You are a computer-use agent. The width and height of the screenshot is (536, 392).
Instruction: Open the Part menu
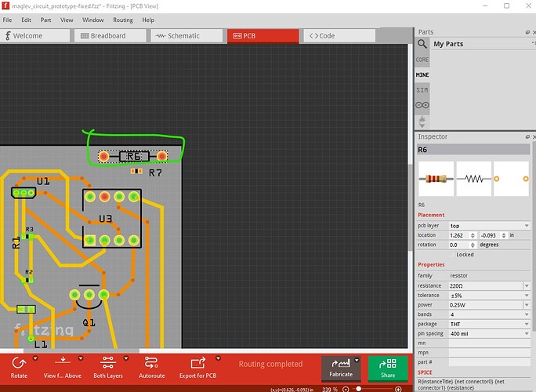(x=45, y=20)
